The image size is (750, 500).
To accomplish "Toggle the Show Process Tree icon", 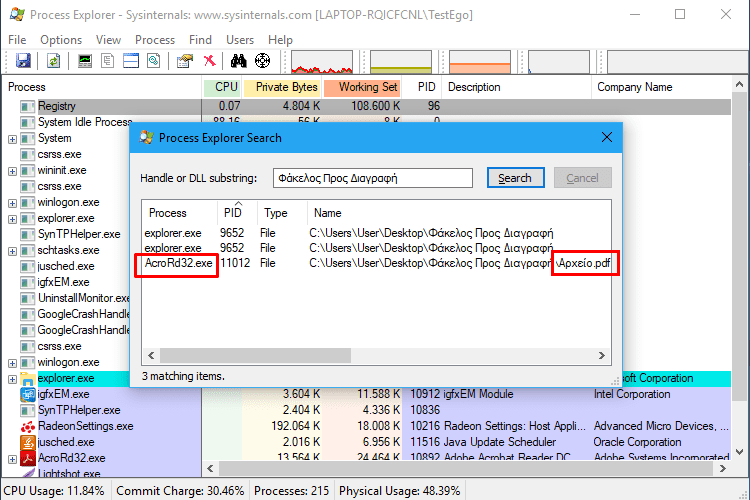I will pos(108,61).
